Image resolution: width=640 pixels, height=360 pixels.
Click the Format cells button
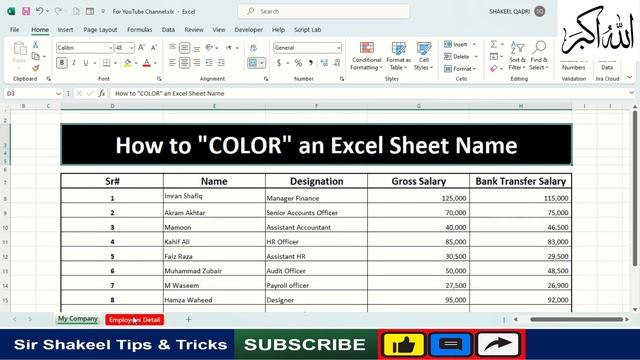(x=460, y=69)
